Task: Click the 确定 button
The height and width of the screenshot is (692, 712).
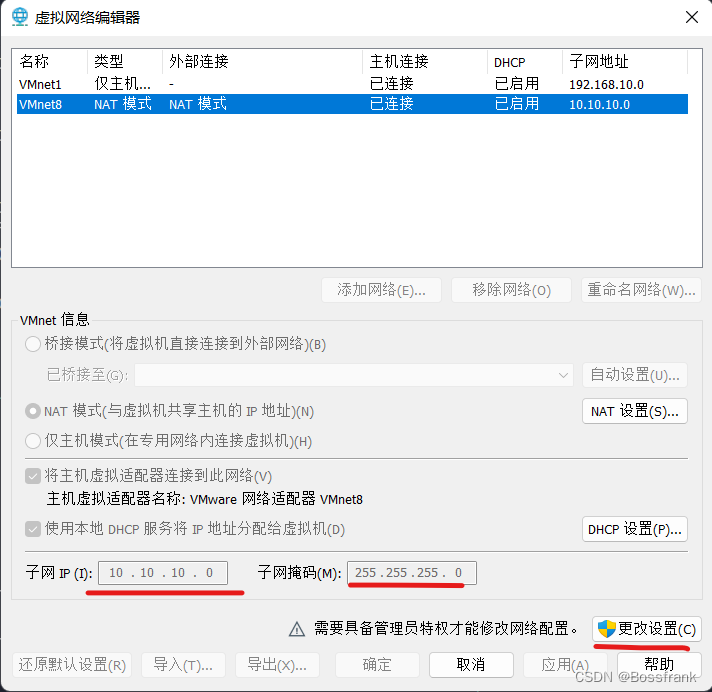Action: pyautogui.click(x=377, y=665)
